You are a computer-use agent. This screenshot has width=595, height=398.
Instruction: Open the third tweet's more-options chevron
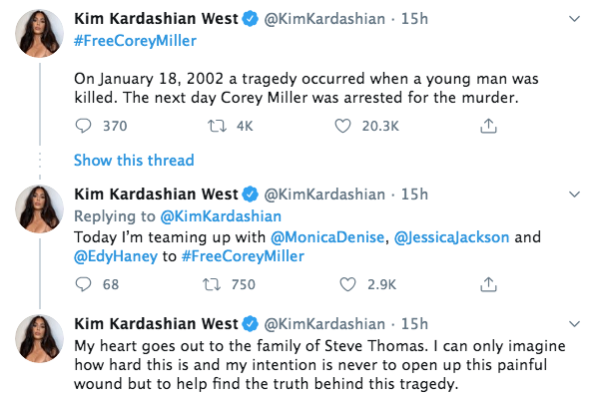[x=575, y=324]
